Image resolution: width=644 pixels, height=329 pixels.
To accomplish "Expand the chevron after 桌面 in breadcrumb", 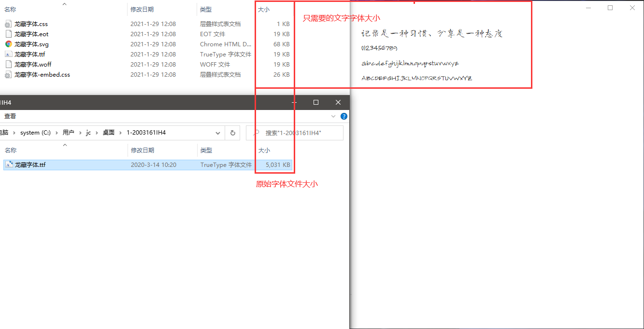I will [x=120, y=133].
